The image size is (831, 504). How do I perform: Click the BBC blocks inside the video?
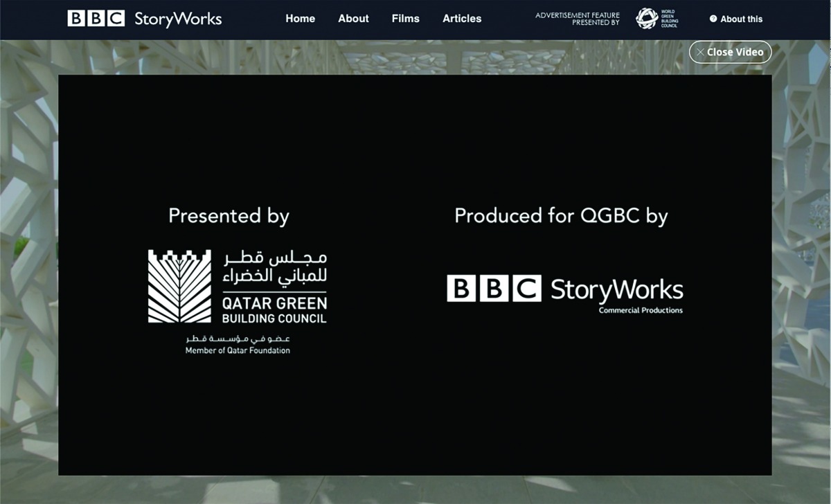pos(494,288)
